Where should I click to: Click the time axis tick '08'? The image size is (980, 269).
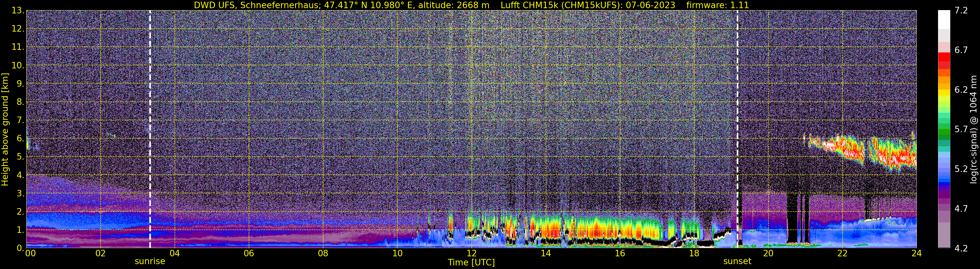323,253
